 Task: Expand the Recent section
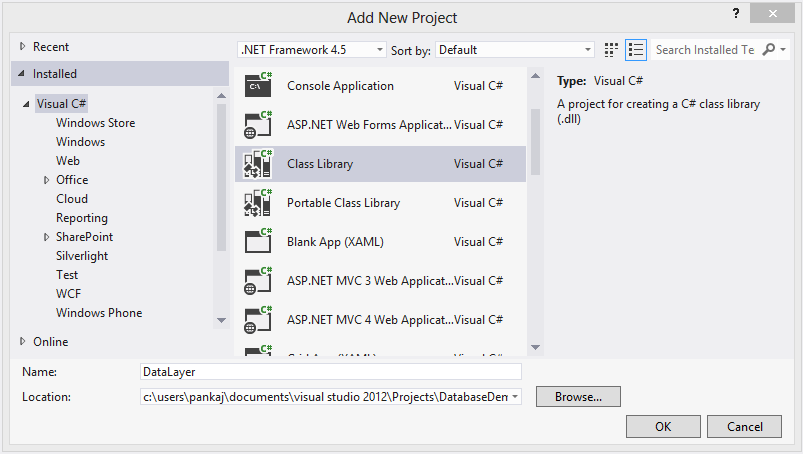tap(22, 46)
